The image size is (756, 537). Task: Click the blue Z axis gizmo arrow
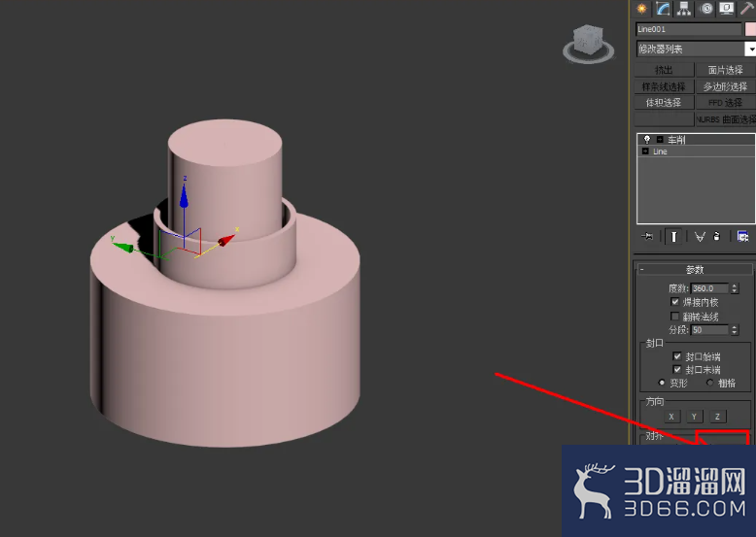pos(184,196)
